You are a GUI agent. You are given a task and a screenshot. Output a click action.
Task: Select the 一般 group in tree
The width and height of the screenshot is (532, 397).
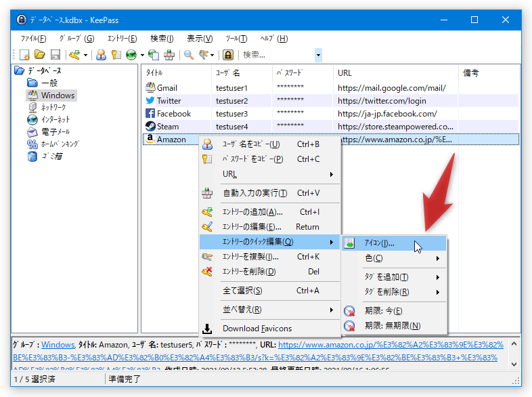(49, 83)
